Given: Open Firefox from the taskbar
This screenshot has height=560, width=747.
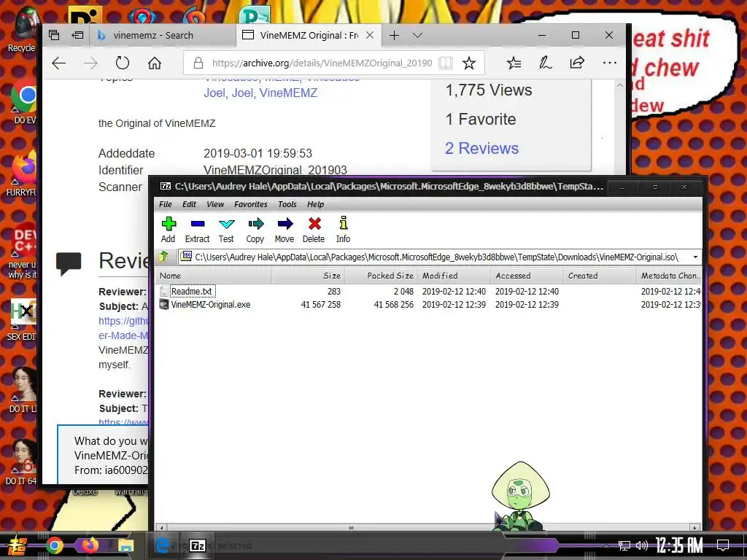Looking at the screenshot, I should pos(90,545).
